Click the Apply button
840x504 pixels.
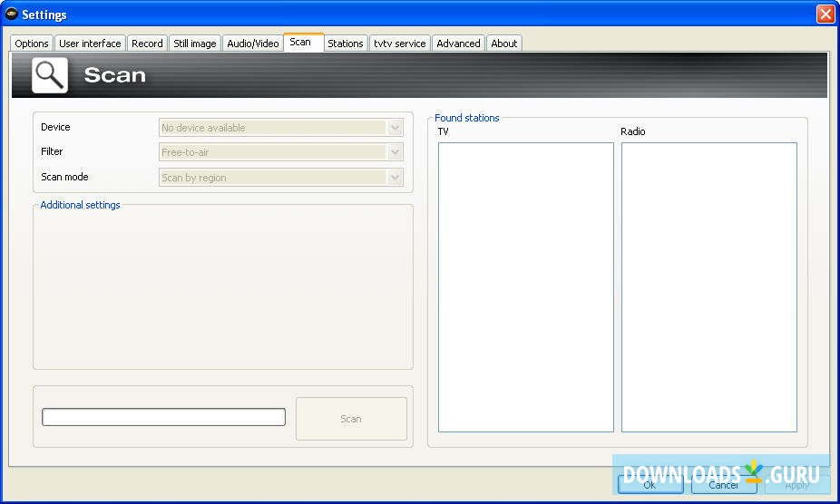797,485
